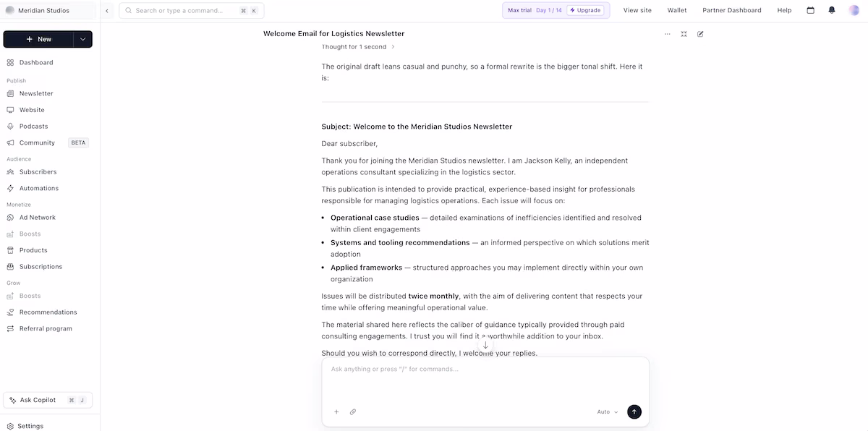Click the chat title Welcome Email for Logistics Newsletter
The height and width of the screenshot is (431, 868).
point(333,34)
